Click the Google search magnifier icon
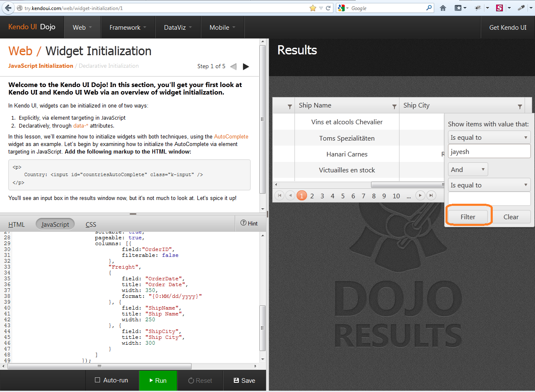Screen dimensions: 535x392 429,8
